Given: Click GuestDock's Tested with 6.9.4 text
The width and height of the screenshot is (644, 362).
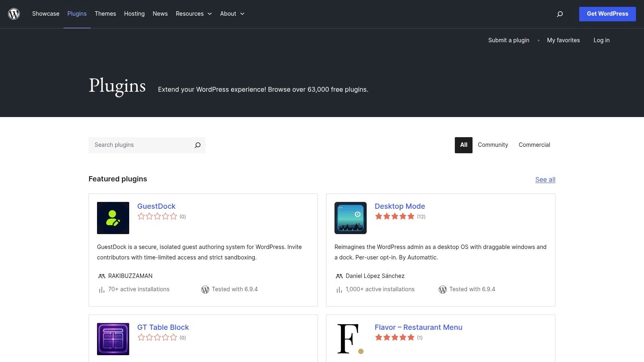Looking at the screenshot, I should 235,289.
